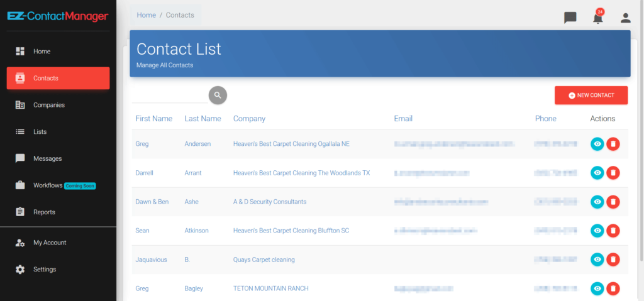Delete Dawn & Ben Ashe contact

613,202
